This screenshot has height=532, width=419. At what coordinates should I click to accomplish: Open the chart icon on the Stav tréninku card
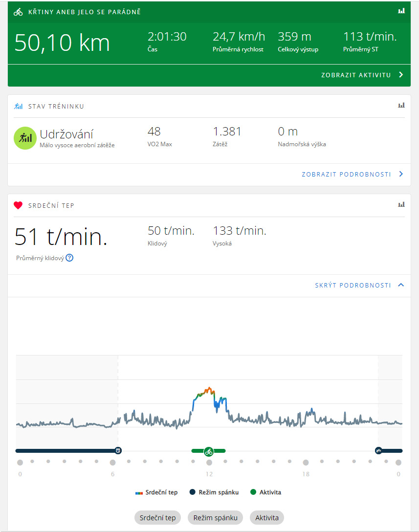point(401,105)
